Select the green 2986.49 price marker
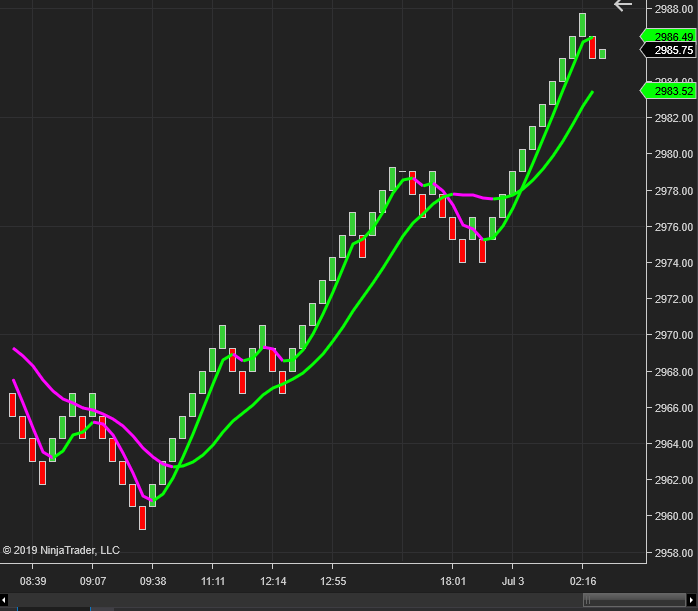The width and height of the screenshot is (698, 611). click(668, 37)
